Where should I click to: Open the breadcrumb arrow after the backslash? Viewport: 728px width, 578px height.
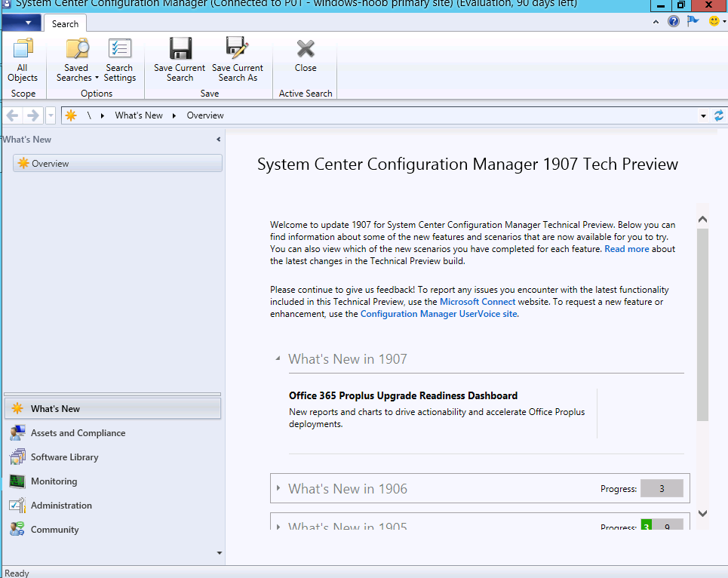click(x=102, y=115)
